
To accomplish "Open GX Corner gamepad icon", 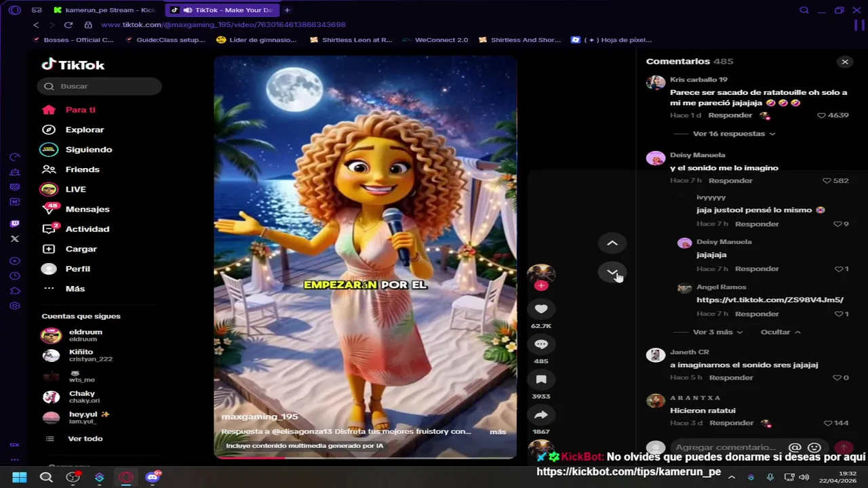I will tap(37, 10).
